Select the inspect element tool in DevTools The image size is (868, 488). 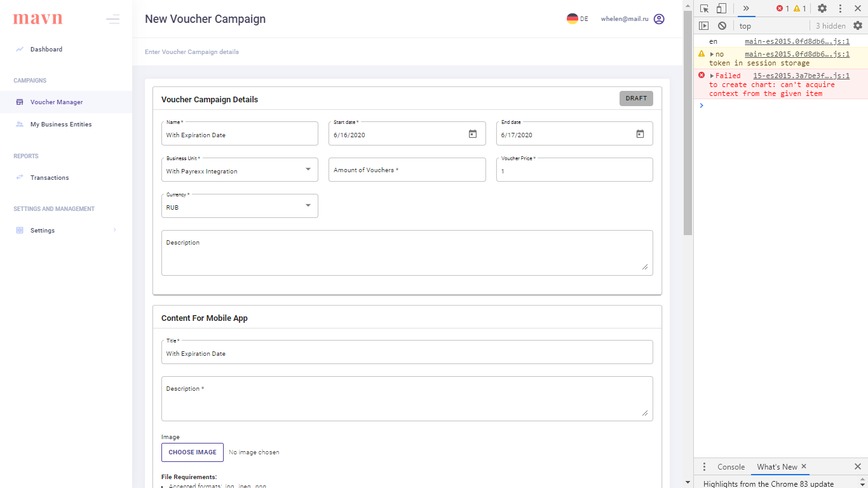[x=705, y=8]
